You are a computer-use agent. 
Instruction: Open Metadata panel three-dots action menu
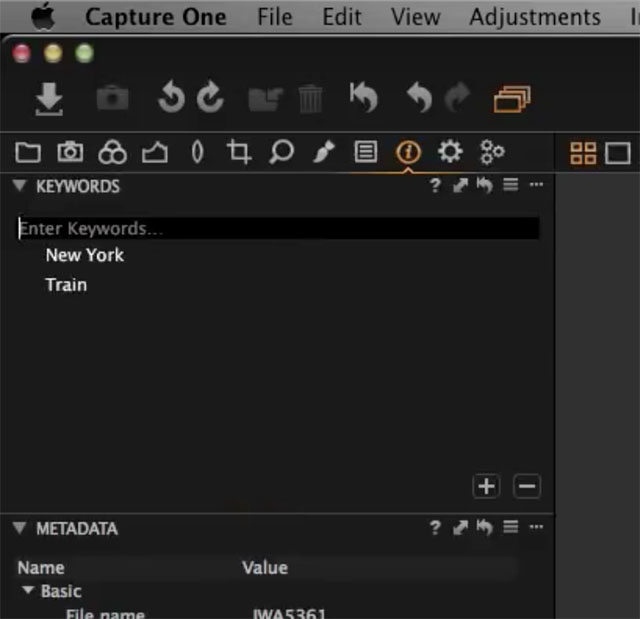click(536, 527)
